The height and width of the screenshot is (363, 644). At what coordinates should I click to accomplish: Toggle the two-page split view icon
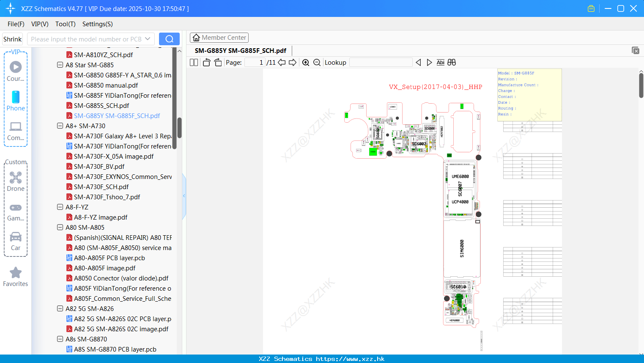[194, 63]
